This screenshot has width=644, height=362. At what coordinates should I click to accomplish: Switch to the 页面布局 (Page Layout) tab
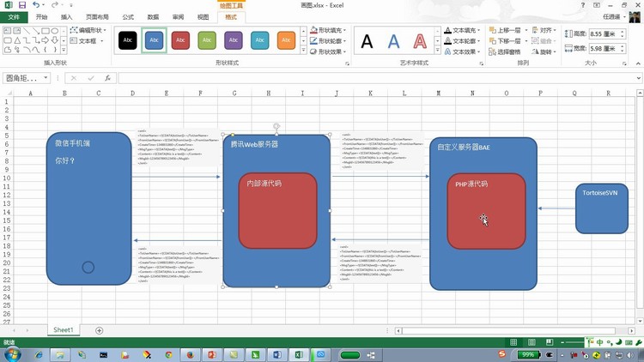point(97,17)
